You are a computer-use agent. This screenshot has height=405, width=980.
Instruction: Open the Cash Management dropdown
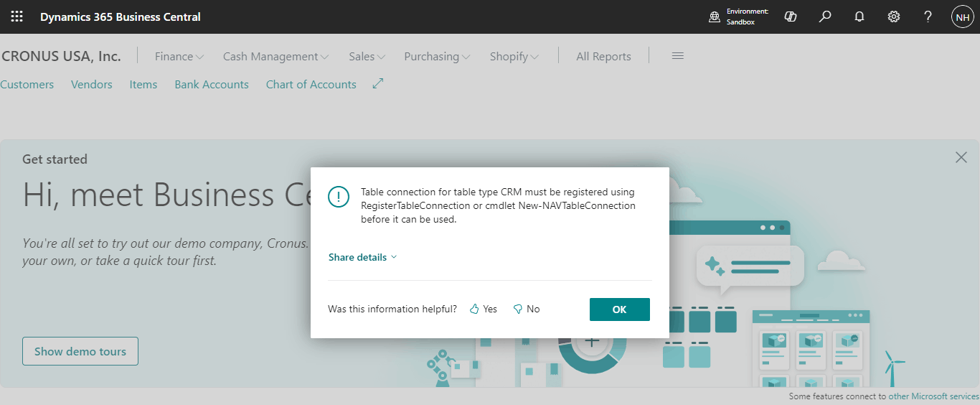pyautogui.click(x=275, y=57)
